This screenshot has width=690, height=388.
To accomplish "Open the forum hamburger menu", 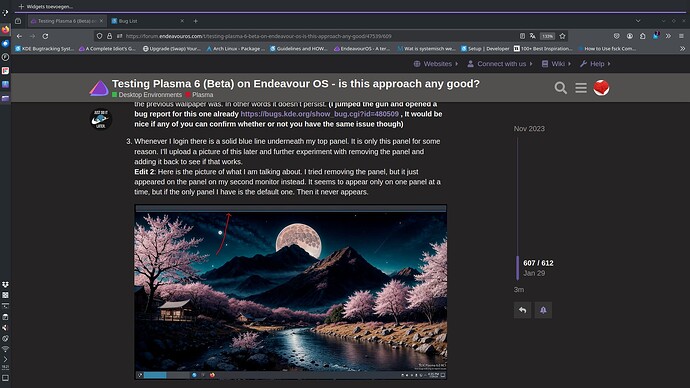I will pyautogui.click(x=581, y=88).
